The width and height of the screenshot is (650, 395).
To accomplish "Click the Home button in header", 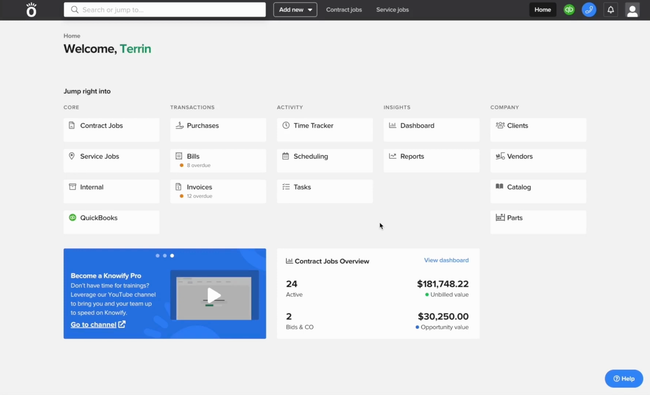I will [x=543, y=10].
